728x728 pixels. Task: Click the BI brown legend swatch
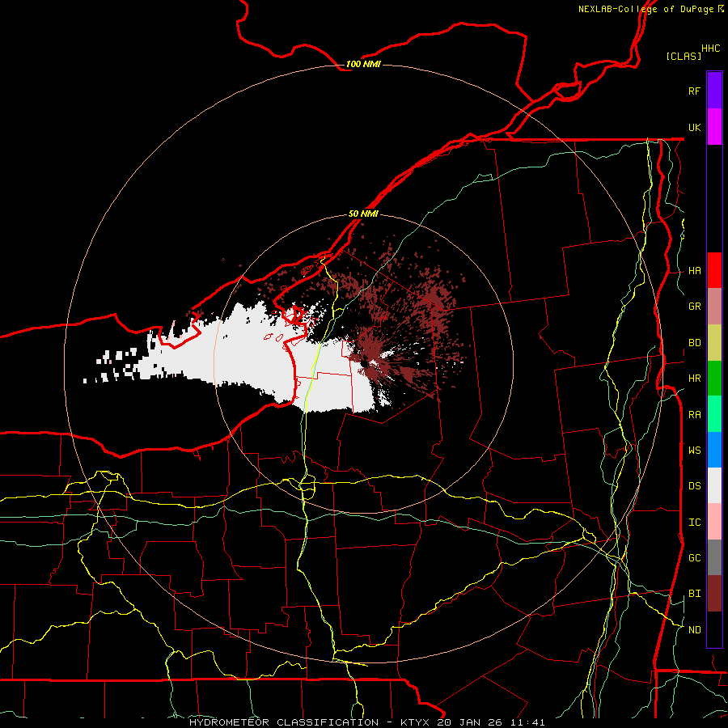coord(714,594)
